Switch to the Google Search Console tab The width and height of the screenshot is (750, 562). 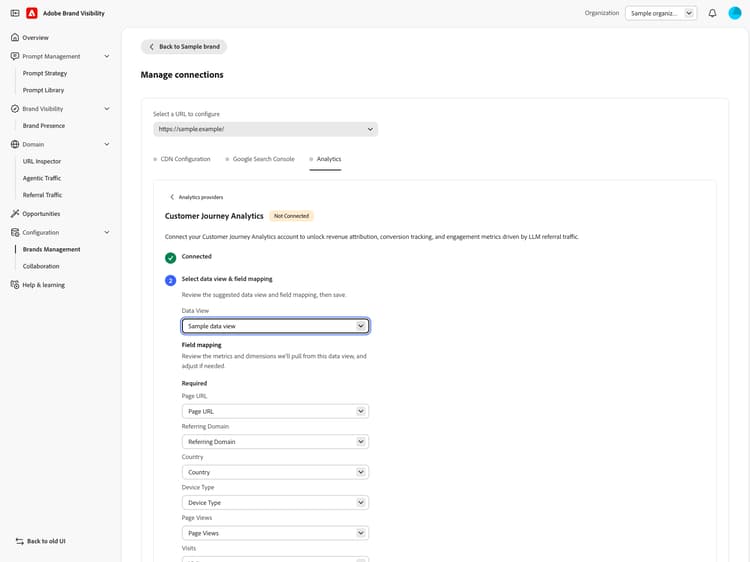pyautogui.click(x=260, y=159)
